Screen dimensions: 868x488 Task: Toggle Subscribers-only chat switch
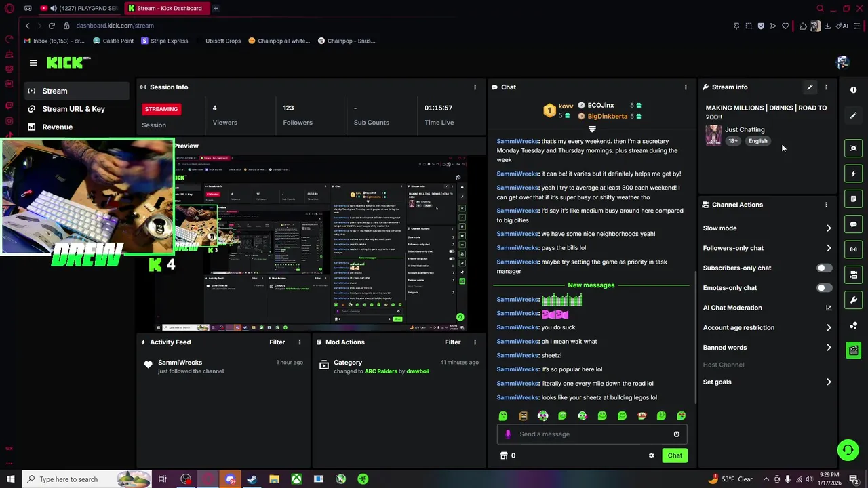tap(823, 268)
